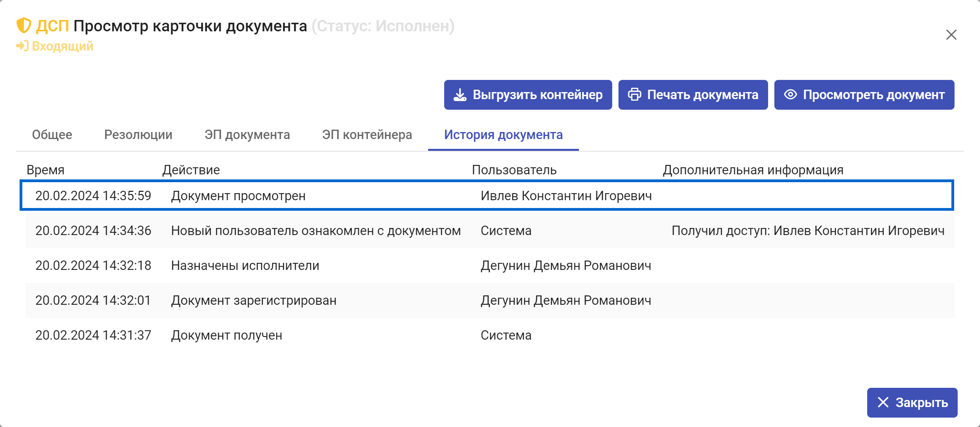Click Новый пользователь ознакомлен с документом
The width and height of the screenshot is (980, 427).
[x=316, y=231]
